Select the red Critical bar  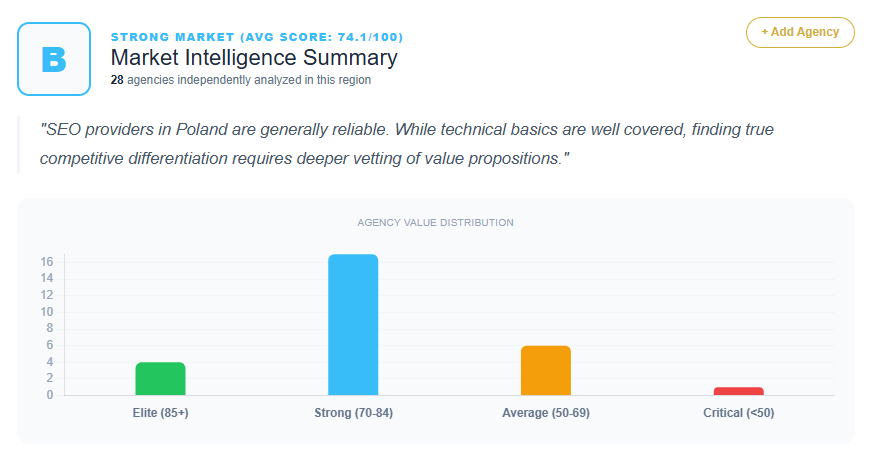(x=739, y=391)
